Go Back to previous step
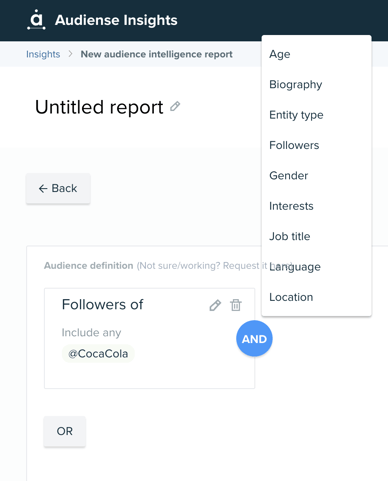The height and width of the screenshot is (481, 388). [58, 188]
